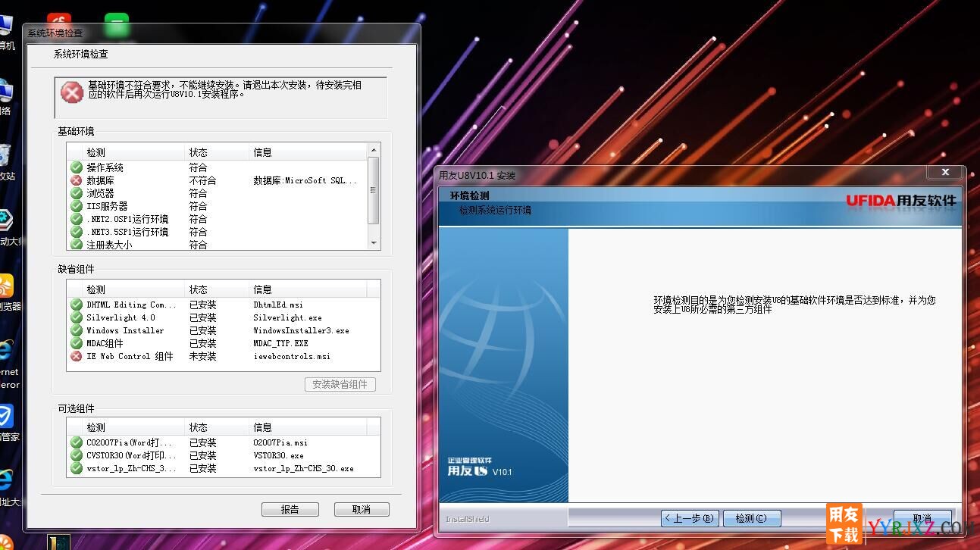The width and height of the screenshot is (980, 550).
Task: Click status icon beside .NET2.0SP1运行环境
Action: point(77,219)
